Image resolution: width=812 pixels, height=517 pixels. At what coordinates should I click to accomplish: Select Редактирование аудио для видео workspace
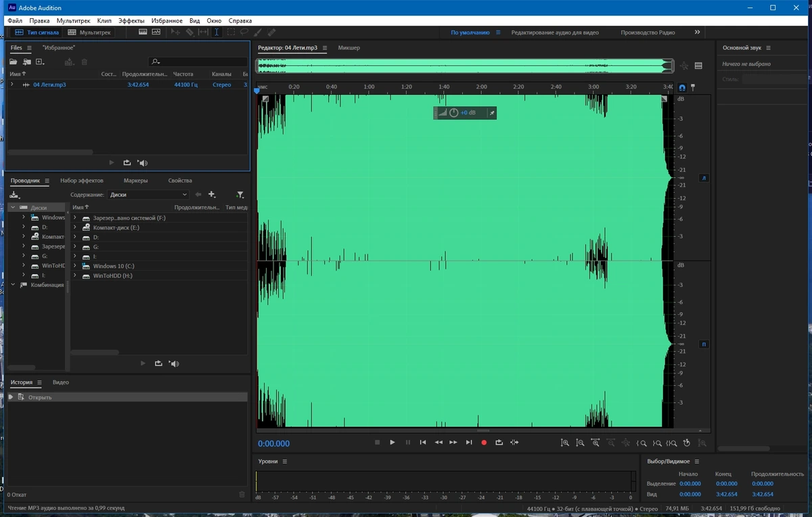pos(555,32)
